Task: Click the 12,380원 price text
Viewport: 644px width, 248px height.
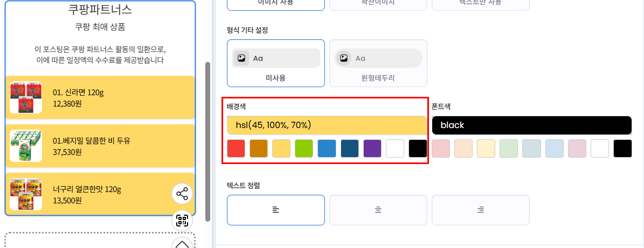Action: pos(67,103)
